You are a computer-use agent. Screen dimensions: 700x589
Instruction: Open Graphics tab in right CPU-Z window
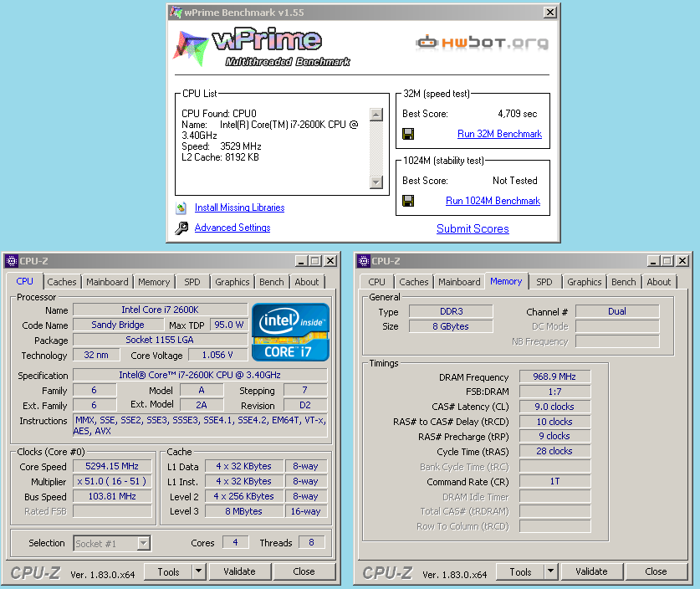tap(585, 282)
